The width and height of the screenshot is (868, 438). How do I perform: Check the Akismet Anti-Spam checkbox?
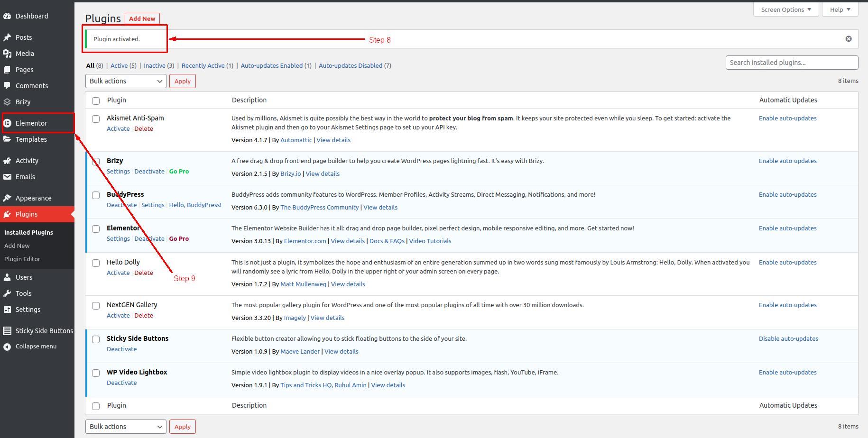coord(96,119)
